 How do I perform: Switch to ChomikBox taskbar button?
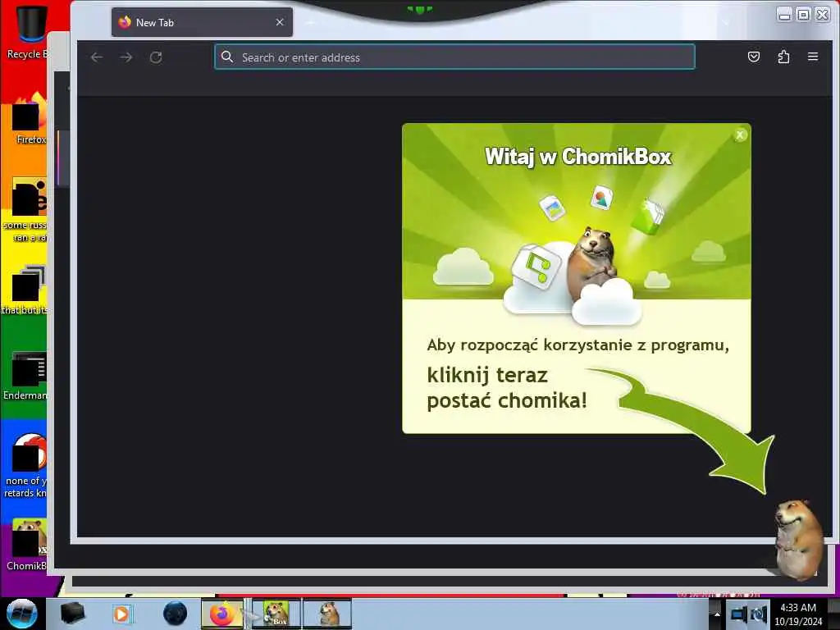tap(276, 614)
